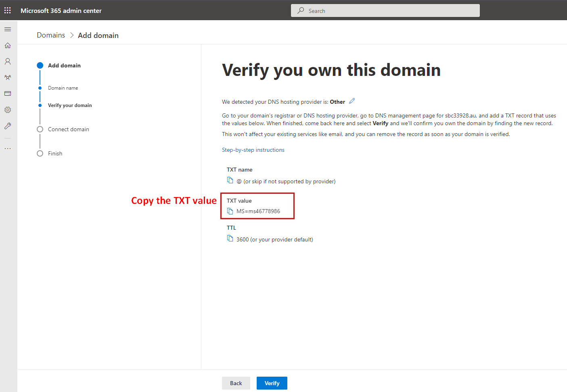Select Finish wizard step
This screenshot has height=392, width=567.
pyautogui.click(x=50, y=153)
